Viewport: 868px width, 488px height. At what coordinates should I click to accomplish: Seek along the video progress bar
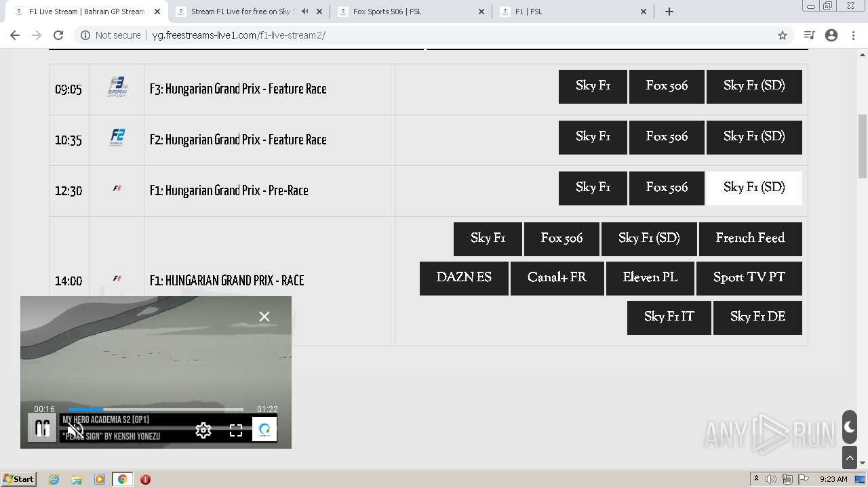click(x=155, y=409)
